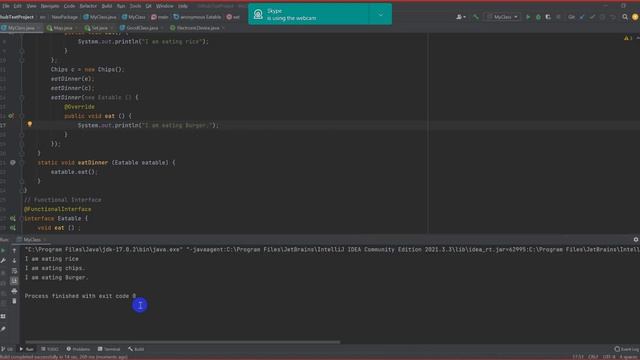Open the Help menu
640x360 pixels.
tap(183, 6)
